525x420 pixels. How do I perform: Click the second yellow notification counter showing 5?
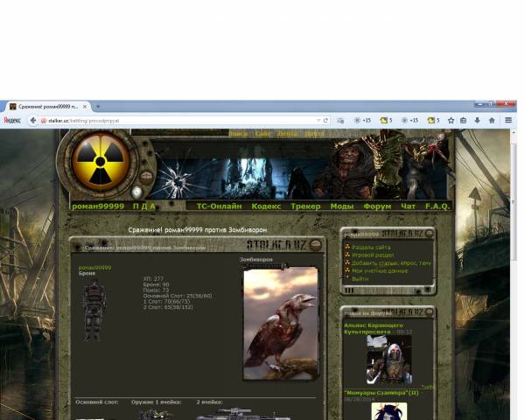pyautogui.click(x=433, y=120)
